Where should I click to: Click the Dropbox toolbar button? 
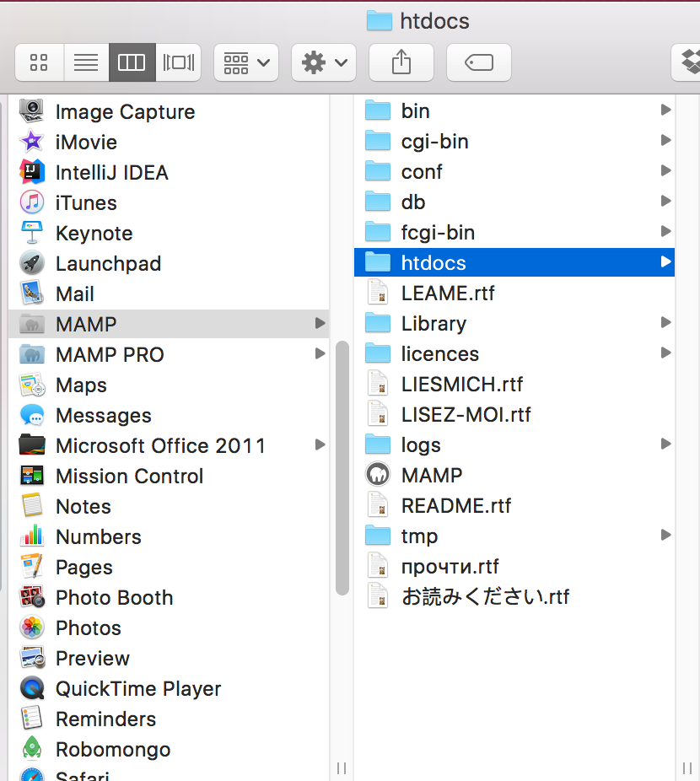coord(687,62)
